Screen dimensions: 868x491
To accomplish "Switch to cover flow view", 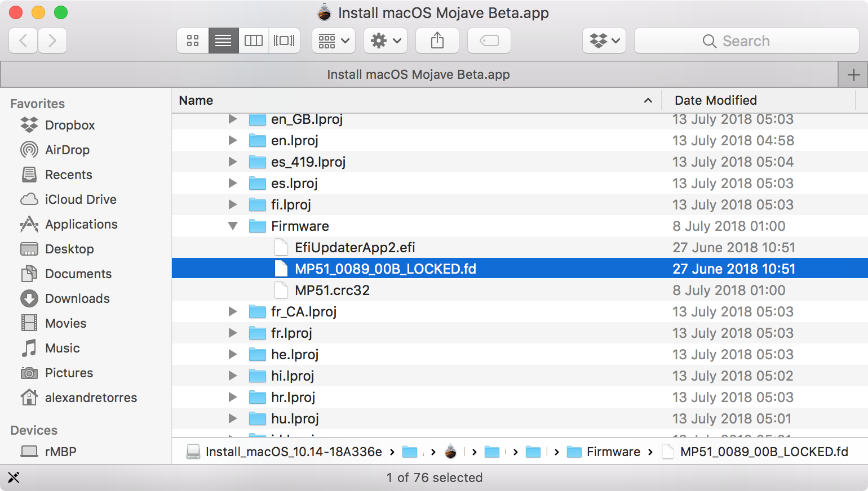I will click(x=284, y=41).
